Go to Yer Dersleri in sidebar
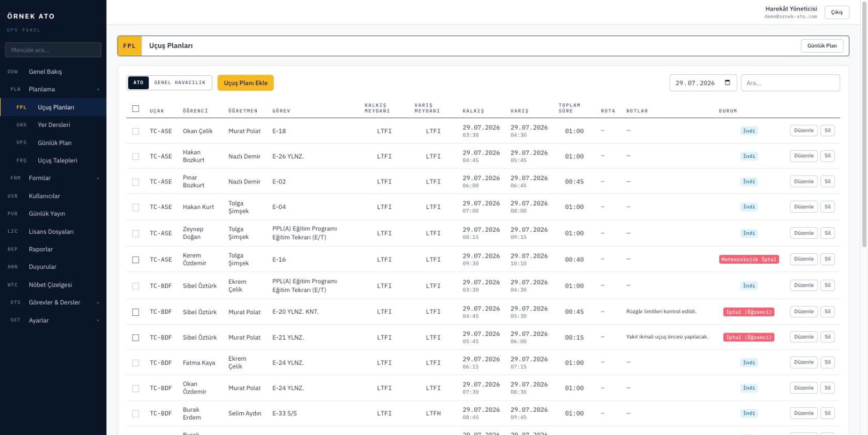Image resolution: width=868 pixels, height=435 pixels. pos(53,125)
